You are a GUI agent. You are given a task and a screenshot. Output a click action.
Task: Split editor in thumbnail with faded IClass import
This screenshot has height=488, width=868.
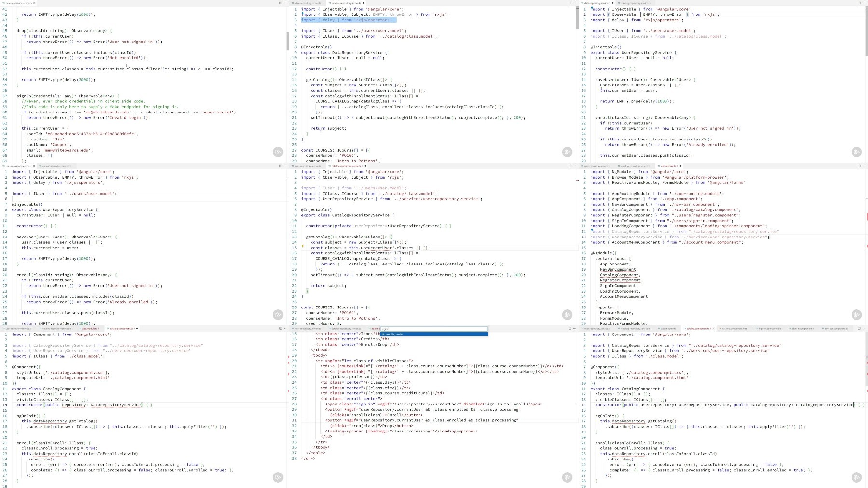click(x=859, y=3)
